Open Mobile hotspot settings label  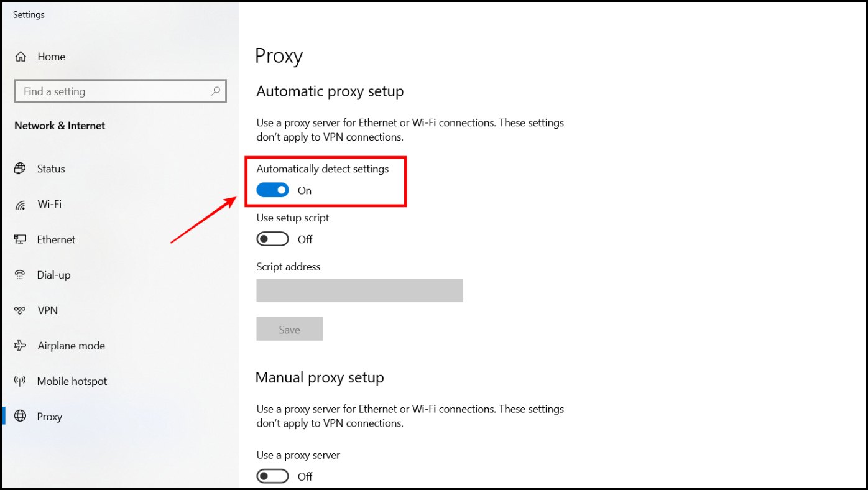[72, 381]
